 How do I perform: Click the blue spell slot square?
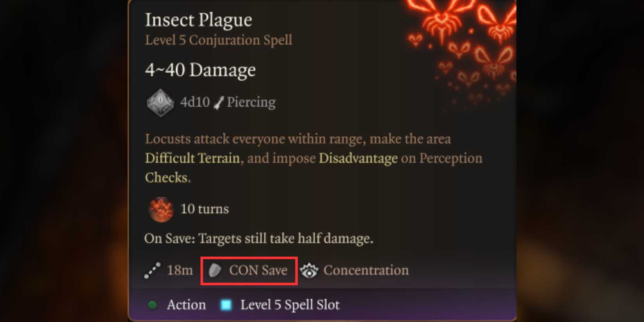pos(226,305)
